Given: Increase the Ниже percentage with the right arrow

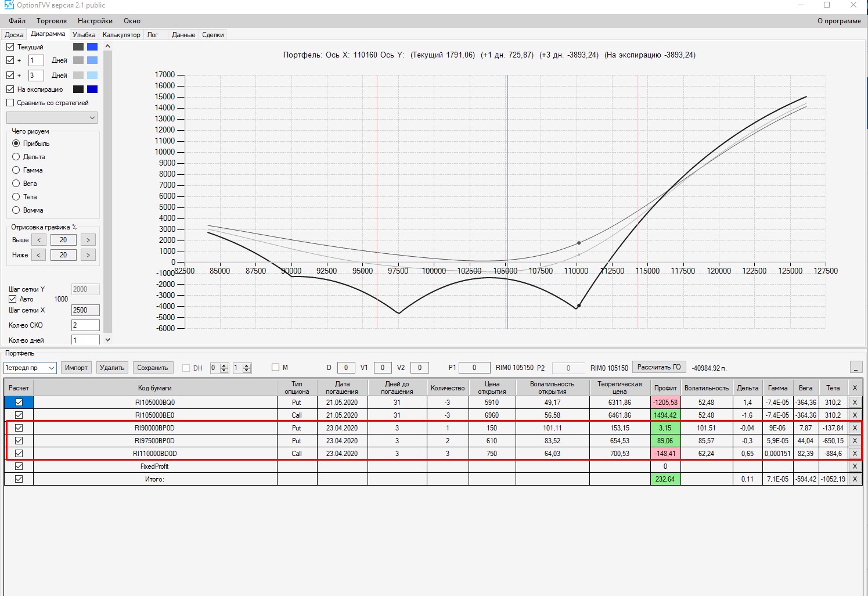Looking at the screenshot, I should pyautogui.click(x=88, y=255).
